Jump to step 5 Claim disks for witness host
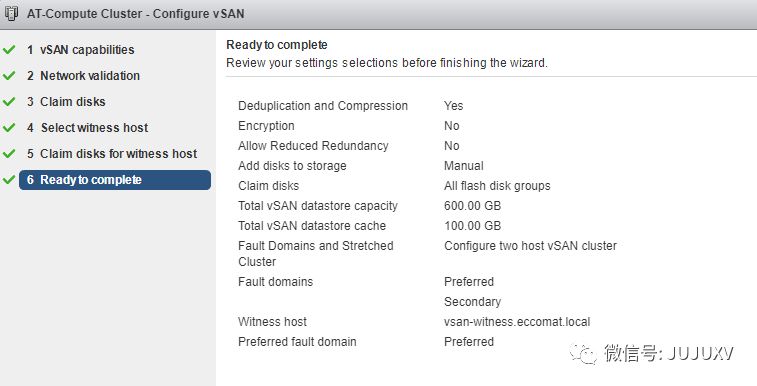Image resolution: width=757 pixels, height=386 pixels. tap(112, 154)
